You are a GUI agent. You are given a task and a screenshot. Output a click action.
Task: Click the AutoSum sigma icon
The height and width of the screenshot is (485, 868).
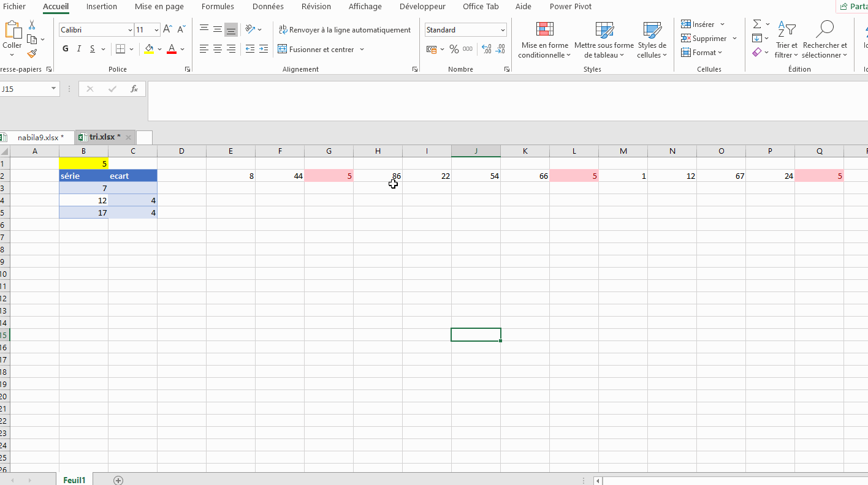click(757, 24)
